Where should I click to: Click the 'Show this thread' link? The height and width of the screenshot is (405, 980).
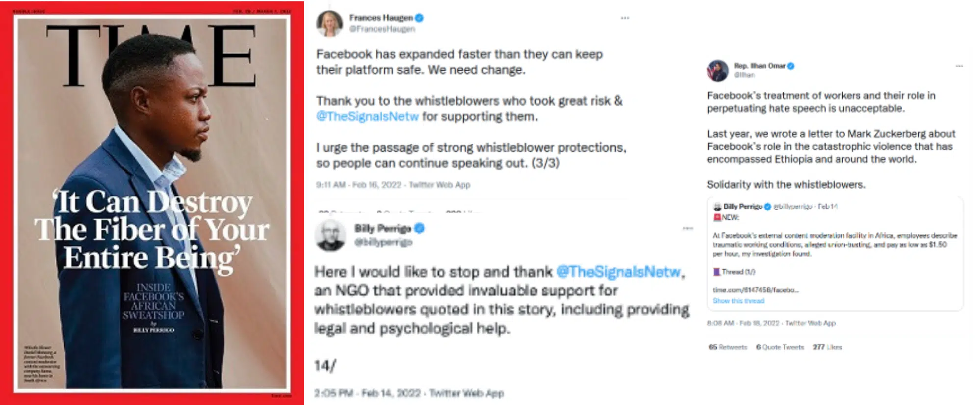point(738,300)
